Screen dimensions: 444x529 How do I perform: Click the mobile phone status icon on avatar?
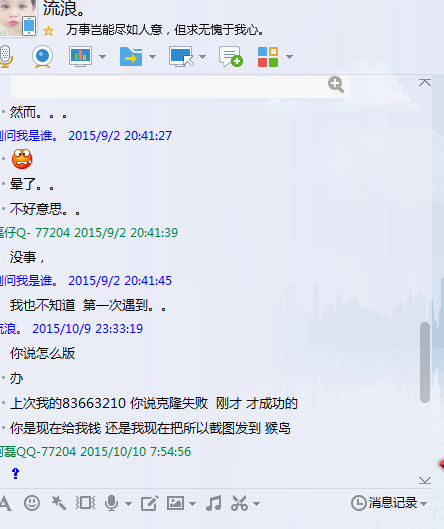tap(29, 26)
